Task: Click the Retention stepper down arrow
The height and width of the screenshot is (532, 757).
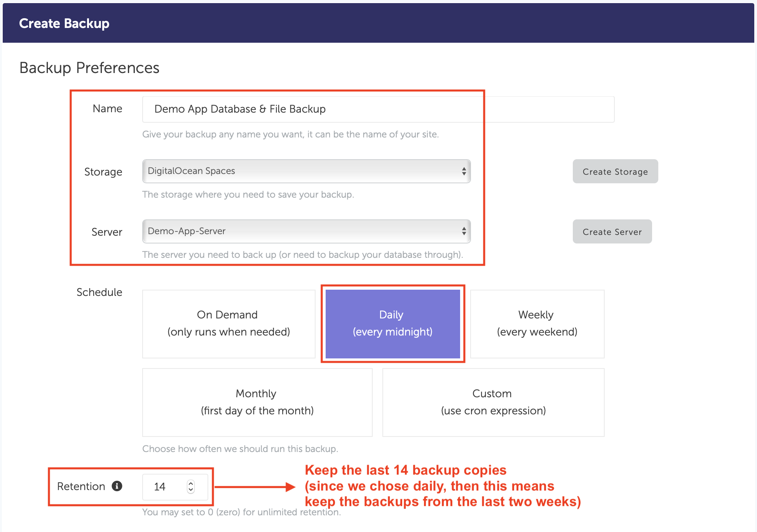Action: click(x=190, y=490)
